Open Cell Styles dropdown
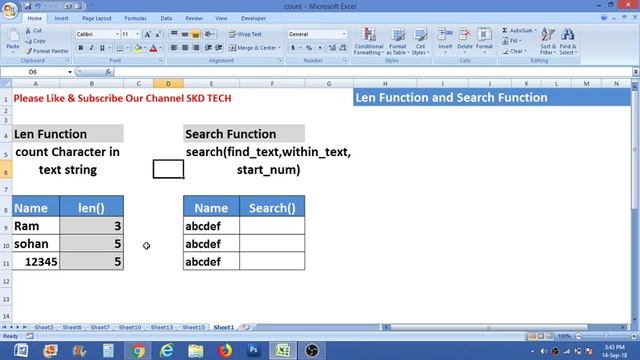This screenshot has height=360, width=640. tap(420, 41)
